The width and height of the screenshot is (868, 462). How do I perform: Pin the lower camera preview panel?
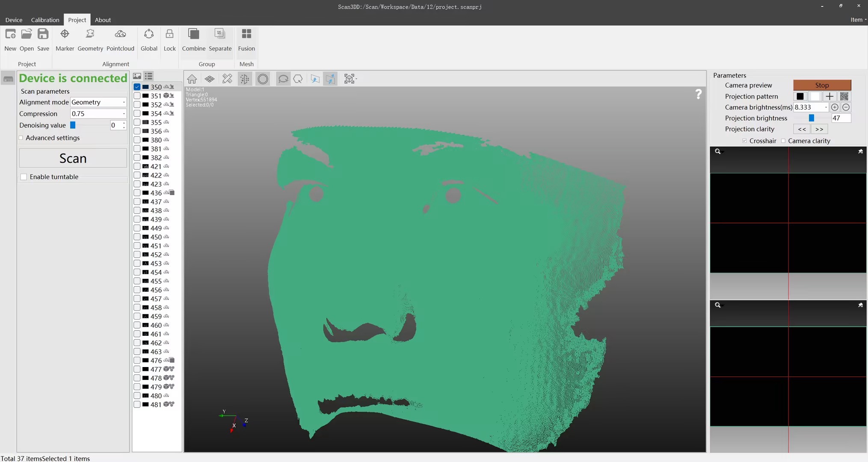pyautogui.click(x=860, y=305)
